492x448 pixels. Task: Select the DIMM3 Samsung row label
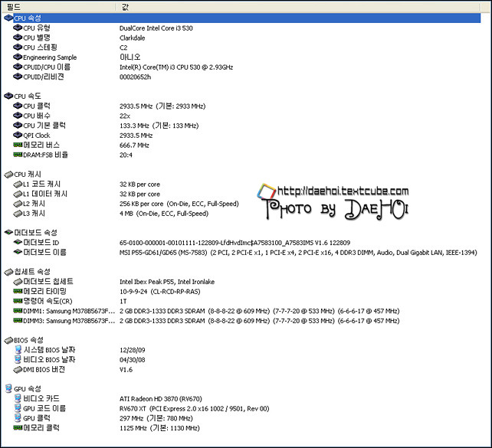(69, 321)
